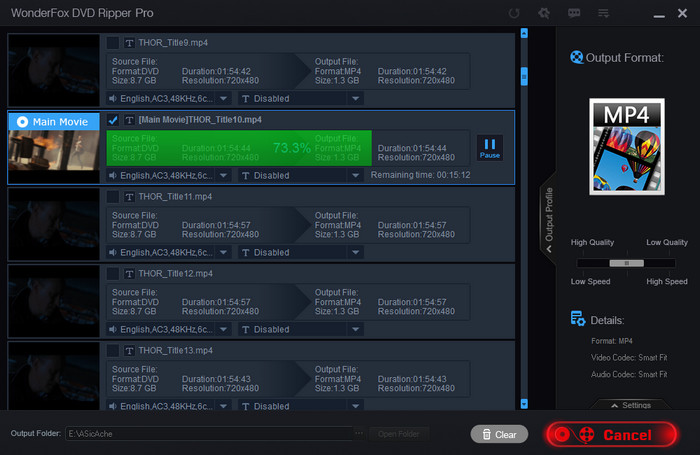Click the Low Speed label
Screen dimensions: 700x455
pyautogui.click(x=590, y=282)
